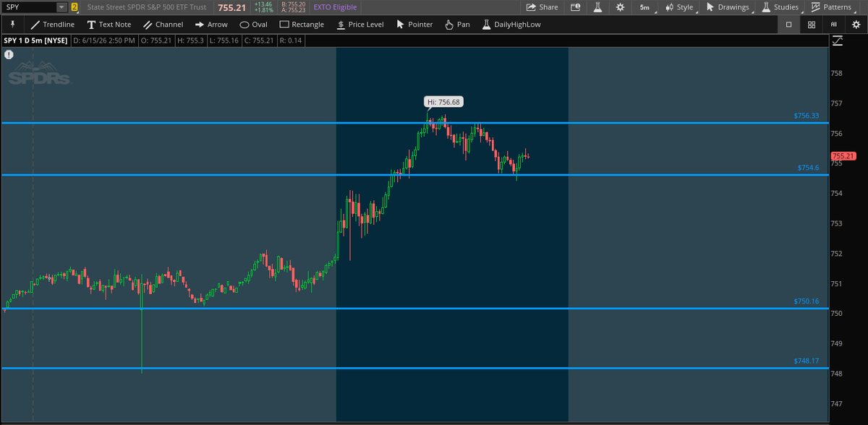
Task: Click the 758 price axis label
Action: [836, 74]
